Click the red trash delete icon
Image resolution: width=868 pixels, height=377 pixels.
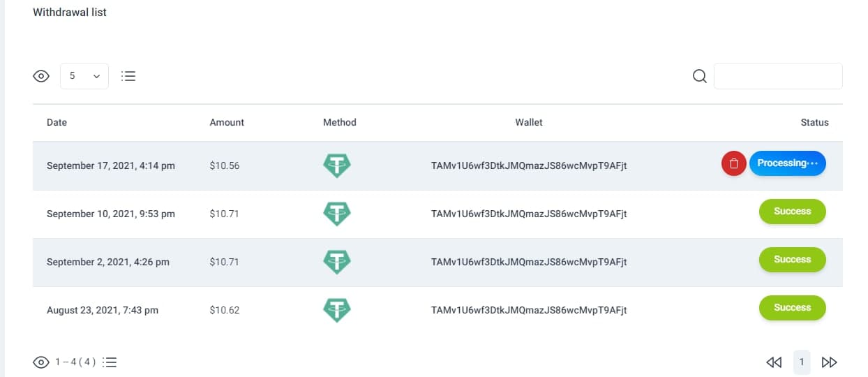click(x=733, y=164)
